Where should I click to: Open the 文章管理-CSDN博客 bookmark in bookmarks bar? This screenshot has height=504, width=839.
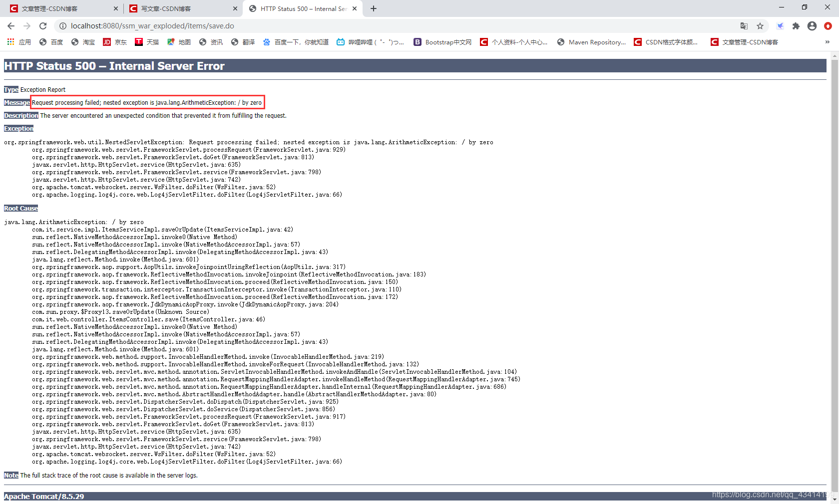click(745, 42)
